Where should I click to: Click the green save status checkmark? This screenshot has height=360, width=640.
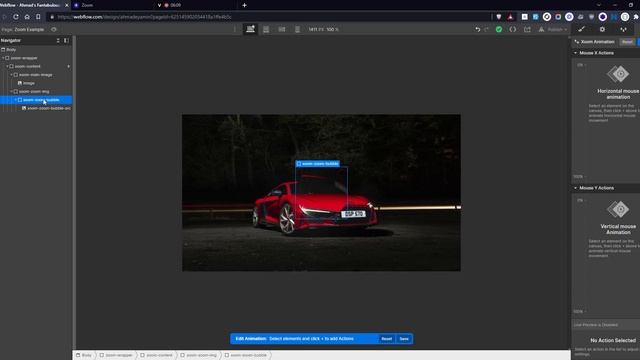pyautogui.click(x=499, y=29)
